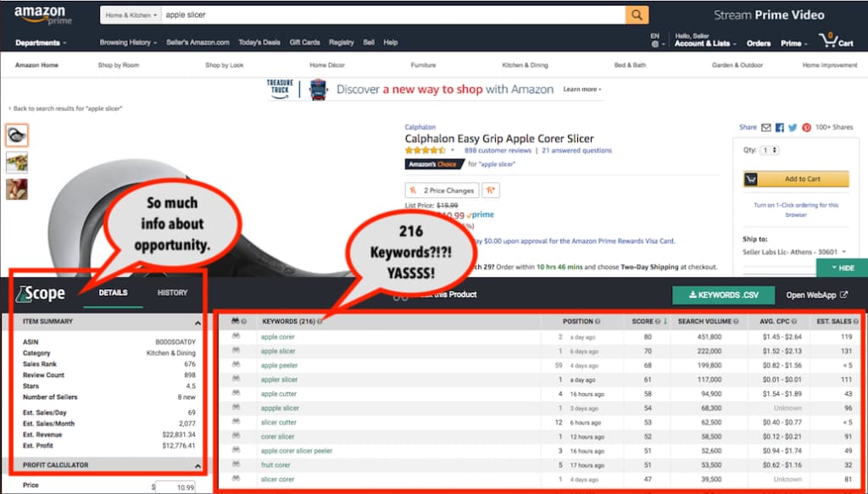Open the Calphalon brand link
The height and width of the screenshot is (494, 868).
click(x=420, y=127)
